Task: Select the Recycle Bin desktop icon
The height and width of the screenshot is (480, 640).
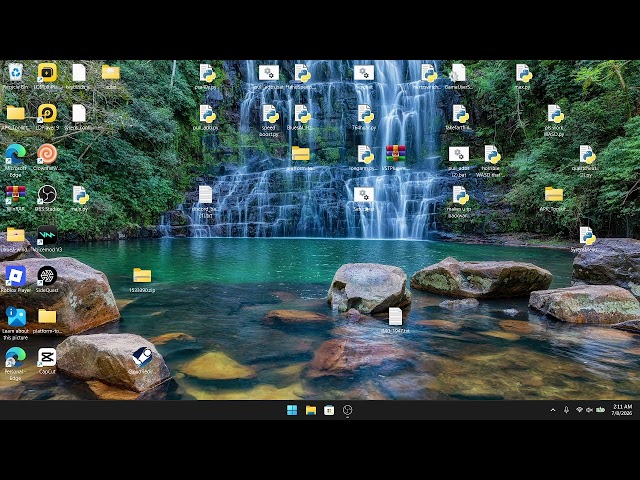Action: click(16, 76)
